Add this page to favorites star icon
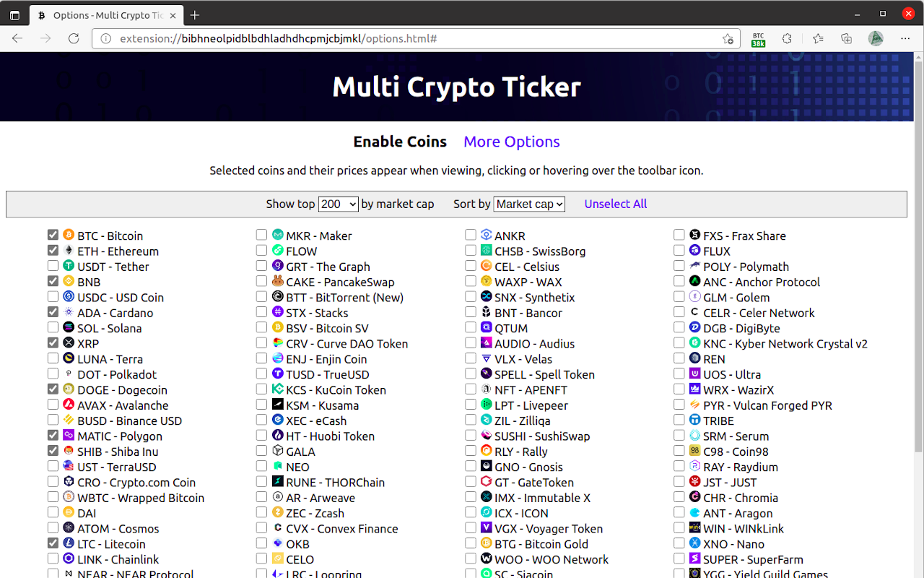 point(728,38)
